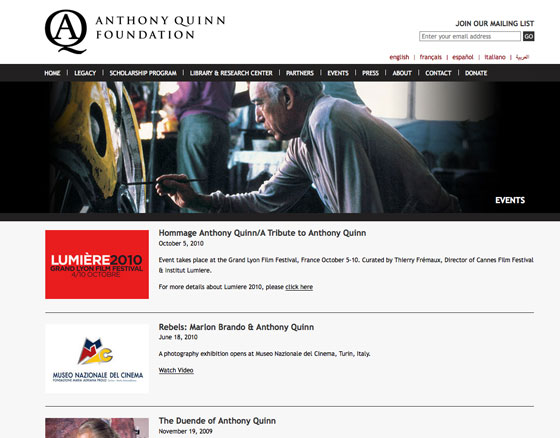The height and width of the screenshot is (438, 560).
Task: Click the EVENTS label on the banner
Action: [x=510, y=200]
